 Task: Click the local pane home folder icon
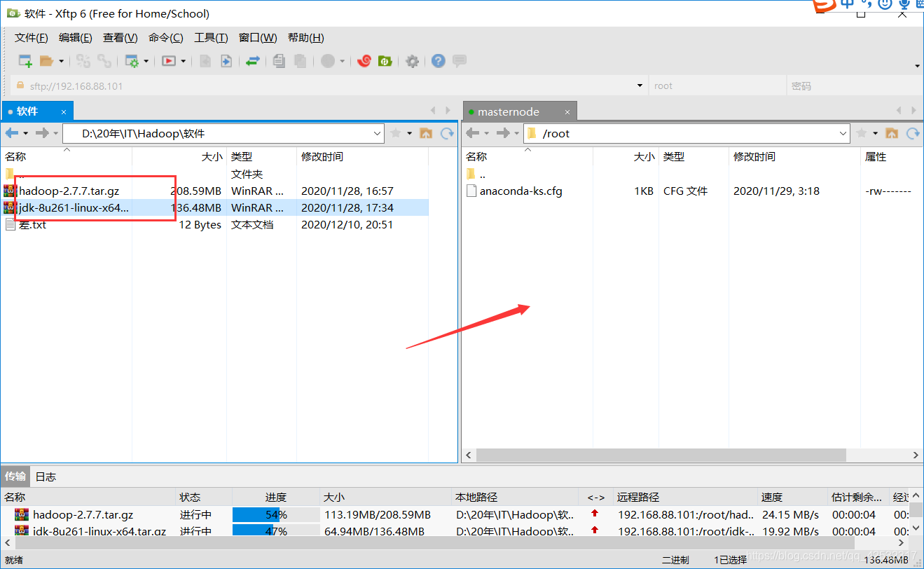[425, 133]
